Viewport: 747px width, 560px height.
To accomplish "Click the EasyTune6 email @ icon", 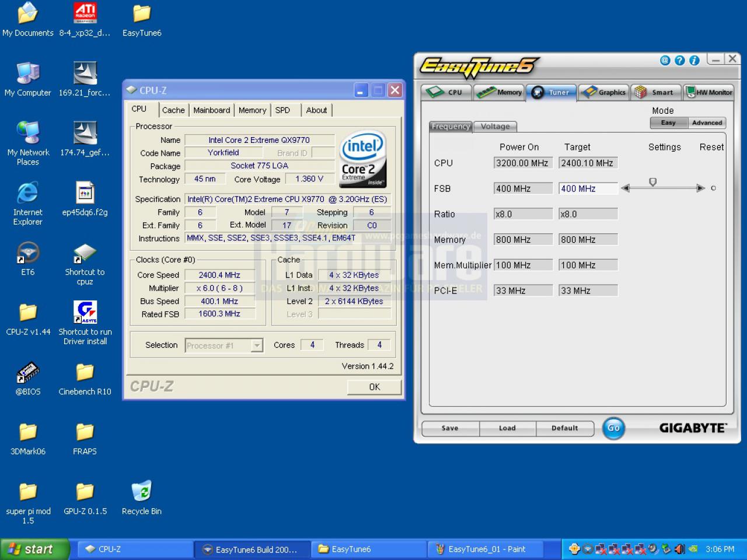I will click(x=665, y=60).
